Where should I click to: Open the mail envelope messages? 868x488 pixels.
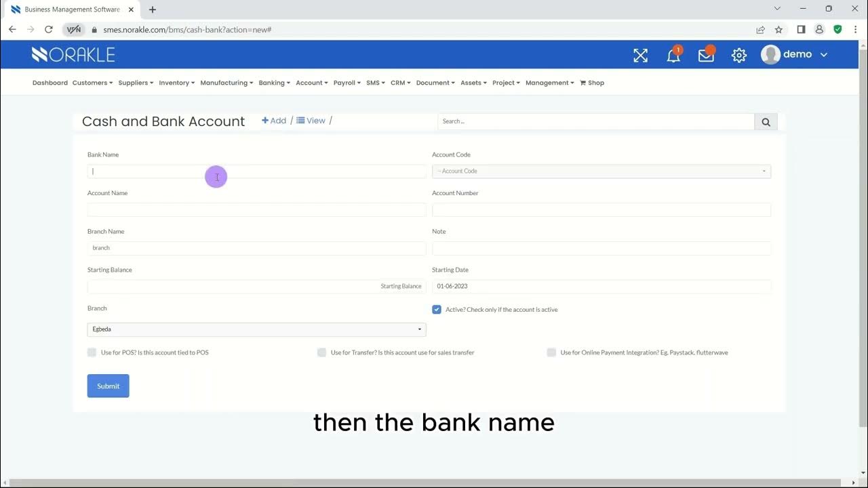(x=706, y=56)
